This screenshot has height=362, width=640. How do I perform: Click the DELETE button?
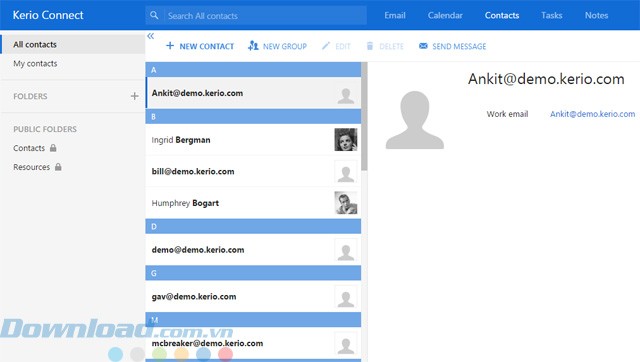pos(385,46)
